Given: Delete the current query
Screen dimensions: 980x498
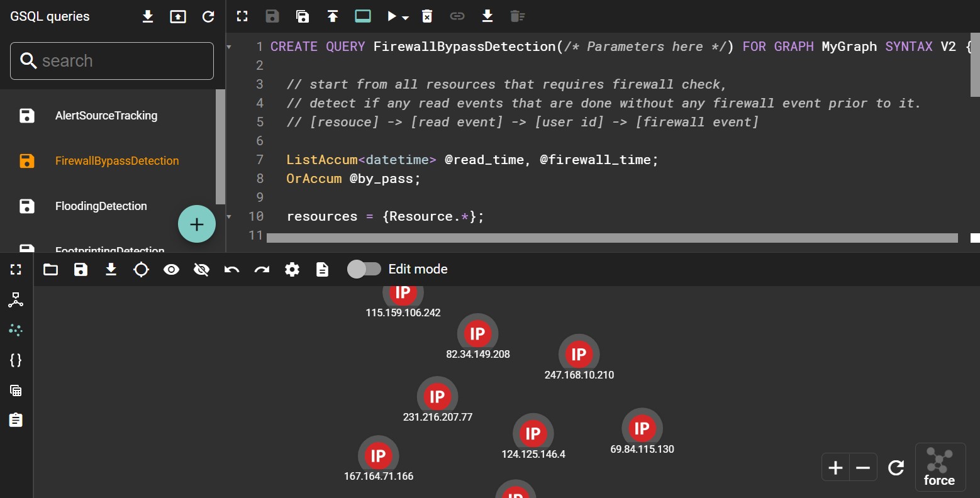Looking at the screenshot, I should click(427, 16).
